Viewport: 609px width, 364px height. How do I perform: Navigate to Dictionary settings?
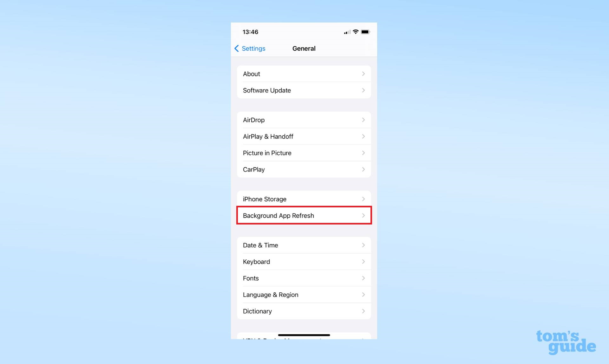[x=304, y=311]
